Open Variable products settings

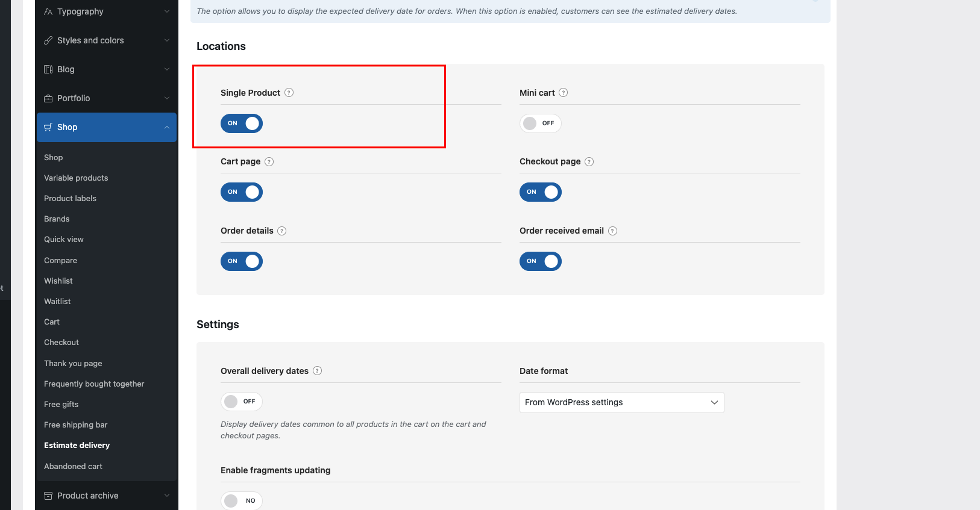pyautogui.click(x=76, y=178)
